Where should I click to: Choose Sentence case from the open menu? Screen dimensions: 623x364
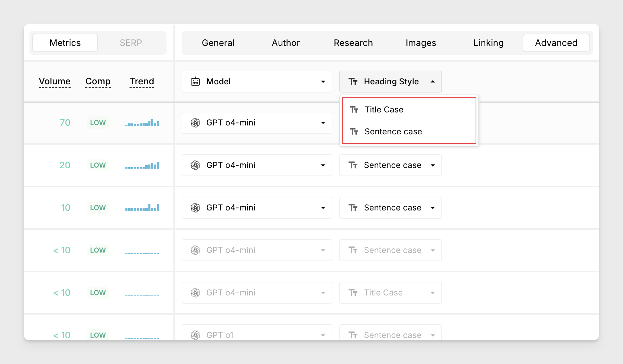pos(393,132)
